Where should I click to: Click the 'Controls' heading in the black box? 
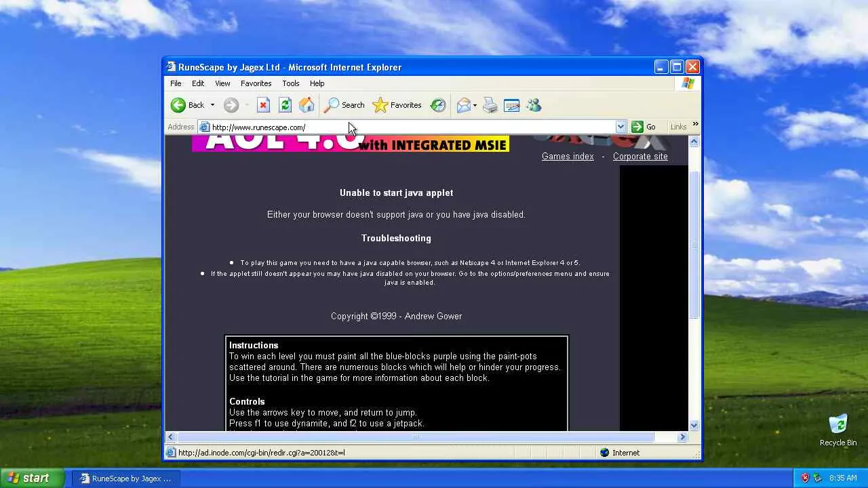coord(247,402)
